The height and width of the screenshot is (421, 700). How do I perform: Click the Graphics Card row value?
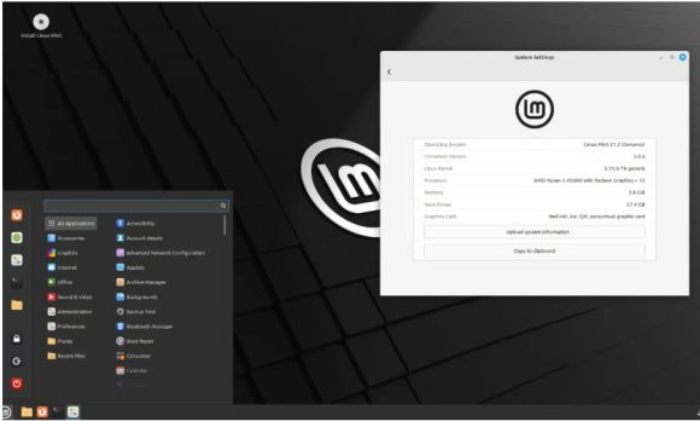pyautogui.click(x=597, y=217)
